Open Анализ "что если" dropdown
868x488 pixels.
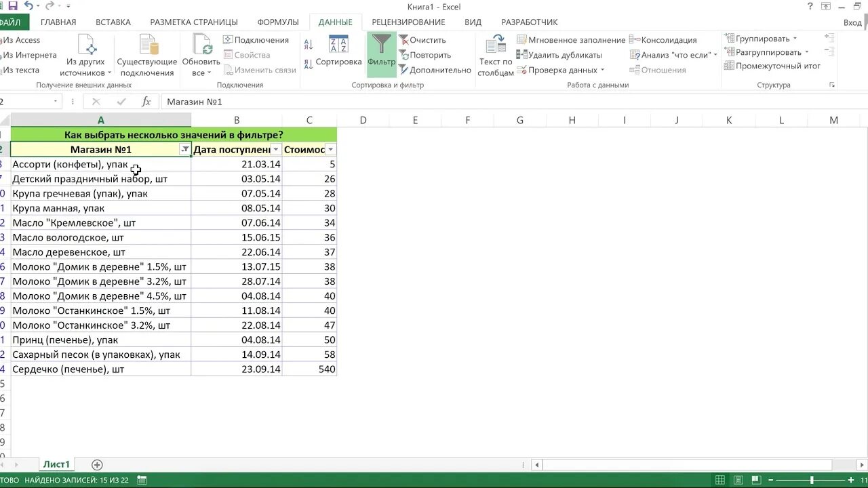[x=673, y=55]
